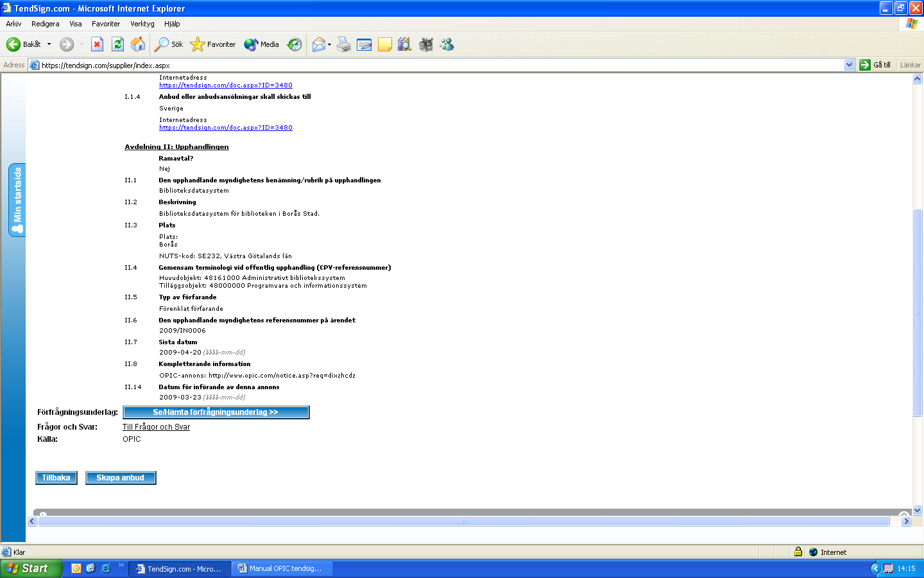Open the Redigera menu
Viewport: 924px width, 578px height.
pos(45,24)
